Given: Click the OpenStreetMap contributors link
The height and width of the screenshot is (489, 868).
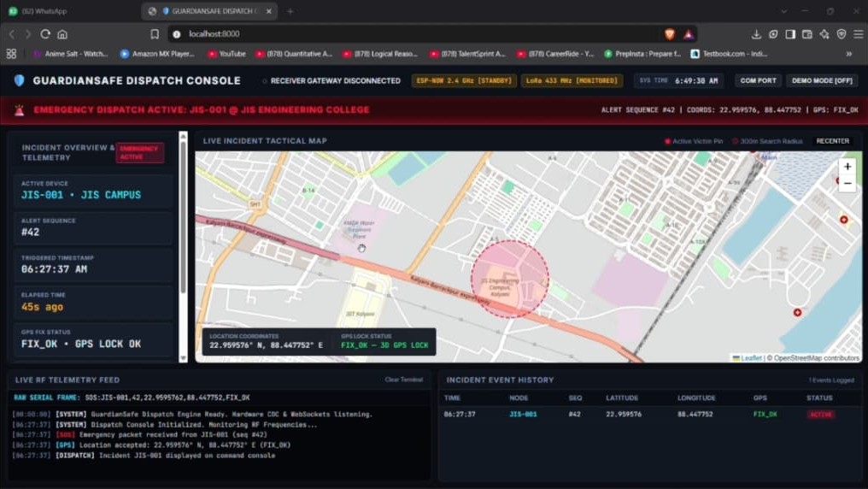Looking at the screenshot, I should pyautogui.click(x=817, y=358).
